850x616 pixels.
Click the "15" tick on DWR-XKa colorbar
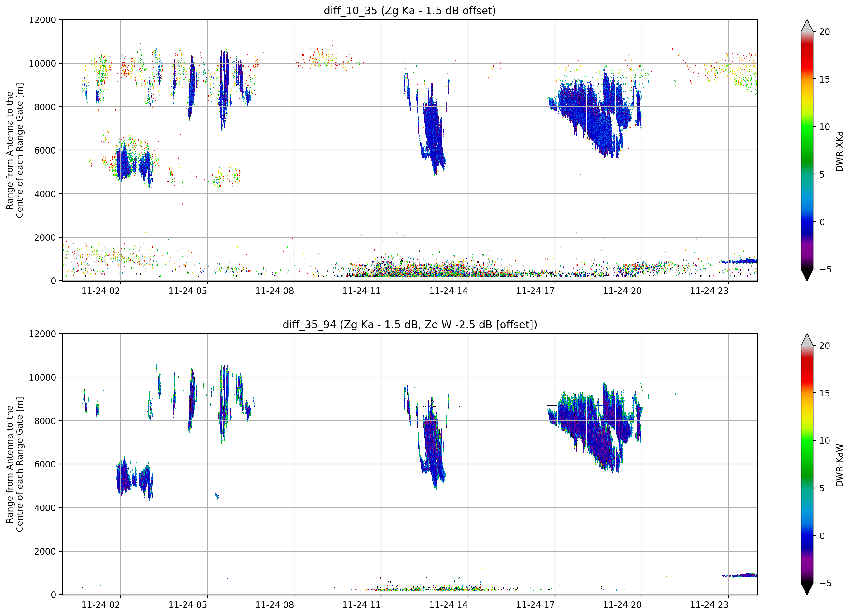click(x=824, y=80)
